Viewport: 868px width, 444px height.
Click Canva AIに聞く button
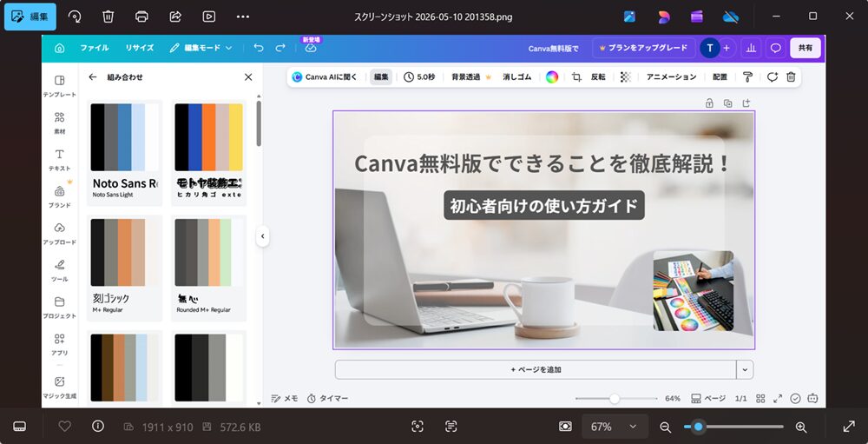325,77
